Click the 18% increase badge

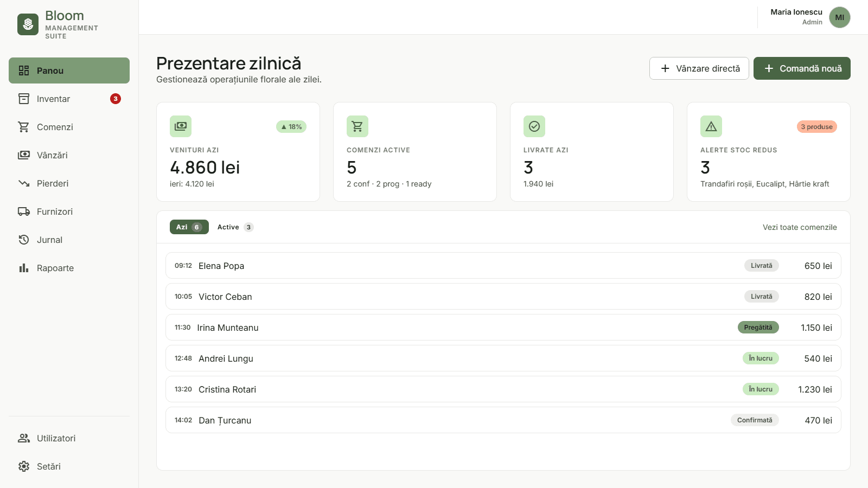coord(291,127)
